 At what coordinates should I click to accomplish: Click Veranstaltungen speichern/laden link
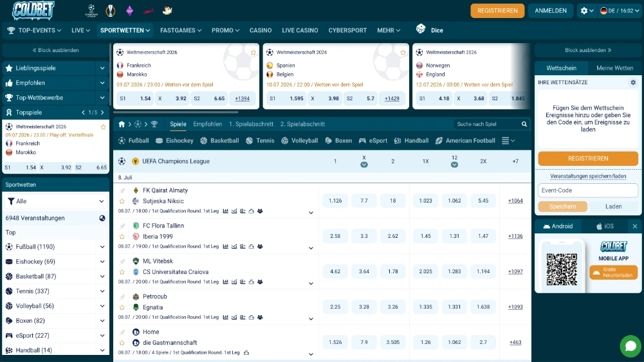(x=588, y=176)
